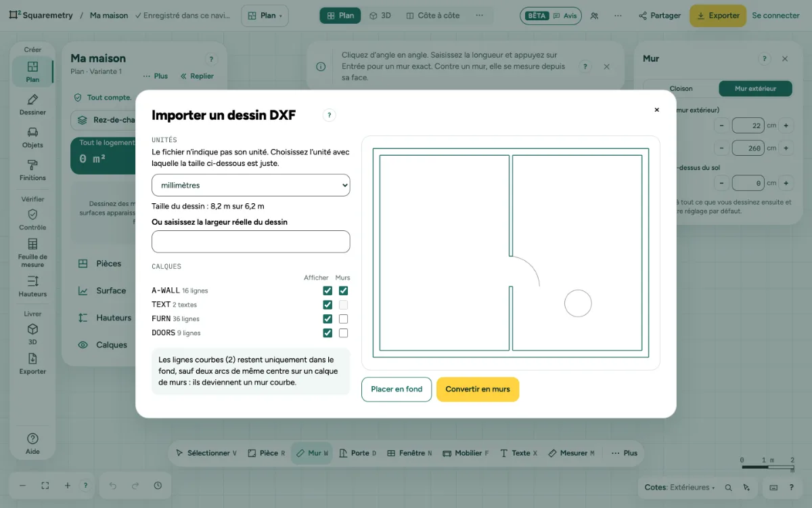
Task: Click the Se connecter link
Action: pyautogui.click(x=775, y=16)
